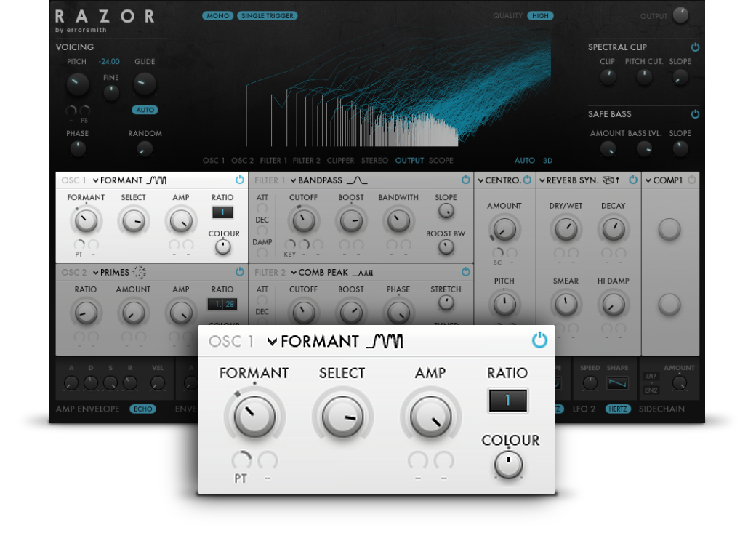This screenshot has height=541, width=756.
Task: Open FORMANT dropdown in the enlarged OSC 1 panel
Action: point(313,341)
